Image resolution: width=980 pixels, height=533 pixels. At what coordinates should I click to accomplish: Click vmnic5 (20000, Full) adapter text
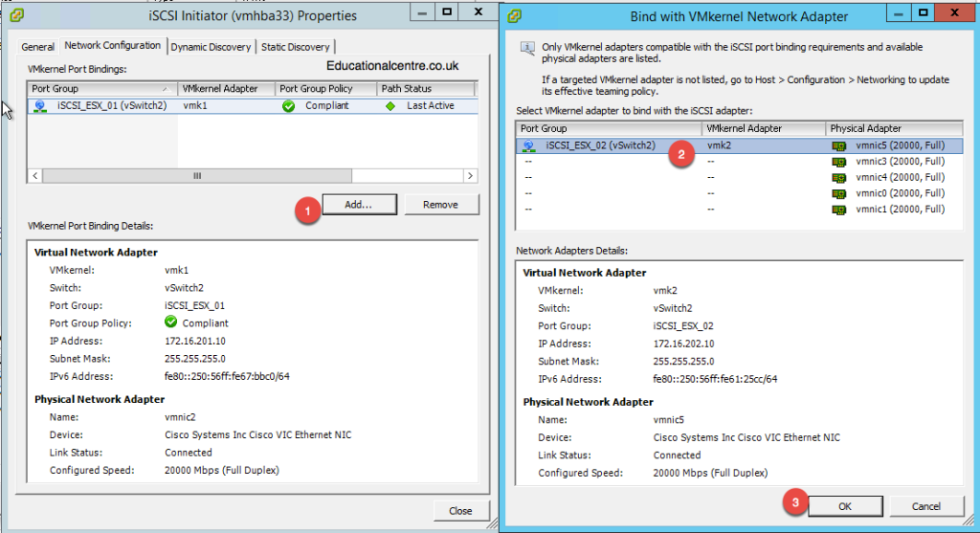pyautogui.click(x=900, y=145)
